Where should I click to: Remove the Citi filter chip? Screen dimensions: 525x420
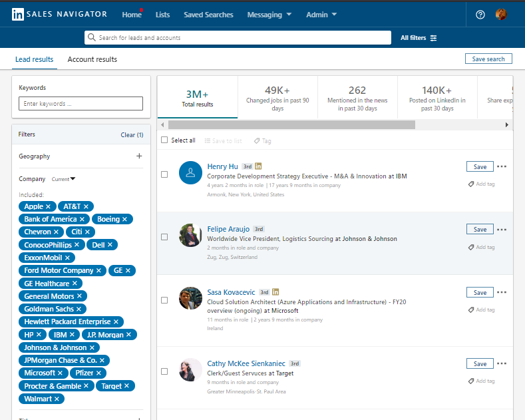87,232
